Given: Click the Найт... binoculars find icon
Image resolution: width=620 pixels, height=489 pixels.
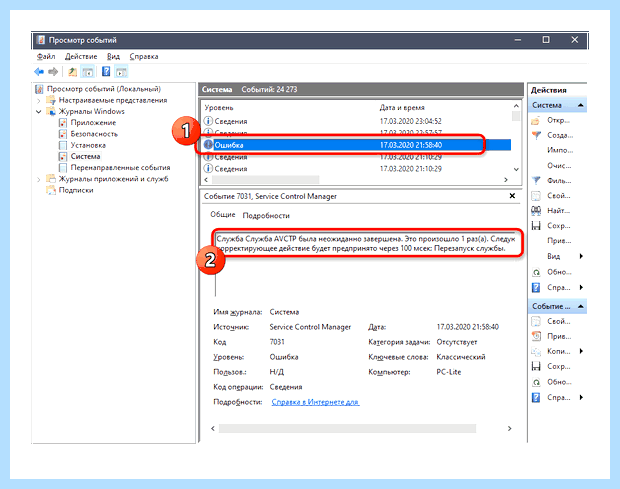Looking at the screenshot, I should [536, 211].
